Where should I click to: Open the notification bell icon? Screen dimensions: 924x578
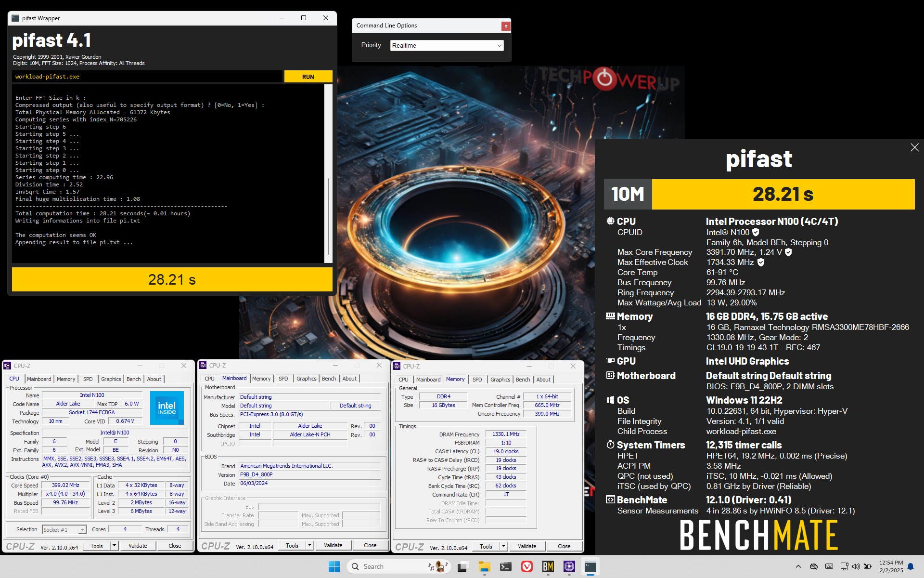pyautogui.click(x=911, y=566)
